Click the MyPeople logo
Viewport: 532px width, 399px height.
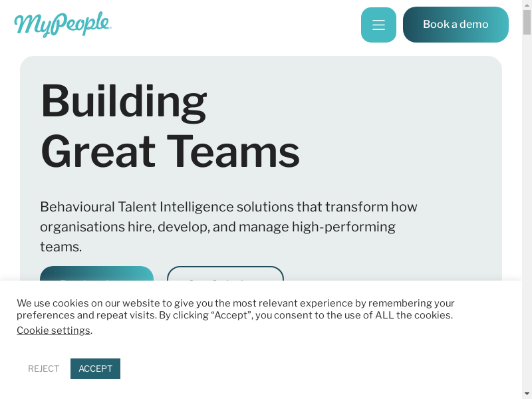tap(63, 25)
